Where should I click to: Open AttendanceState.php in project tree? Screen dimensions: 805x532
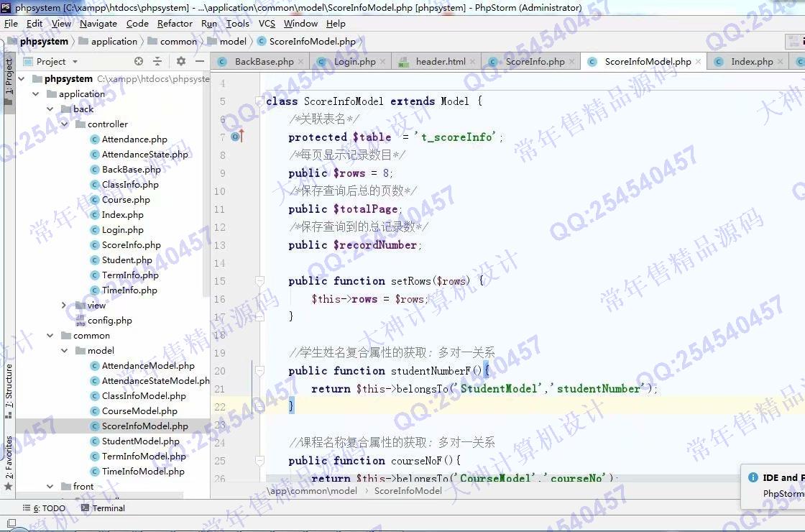pos(144,154)
